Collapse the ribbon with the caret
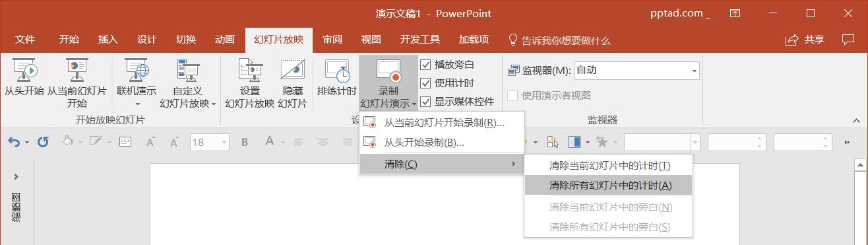This screenshot has width=868, height=245. (856, 120)
